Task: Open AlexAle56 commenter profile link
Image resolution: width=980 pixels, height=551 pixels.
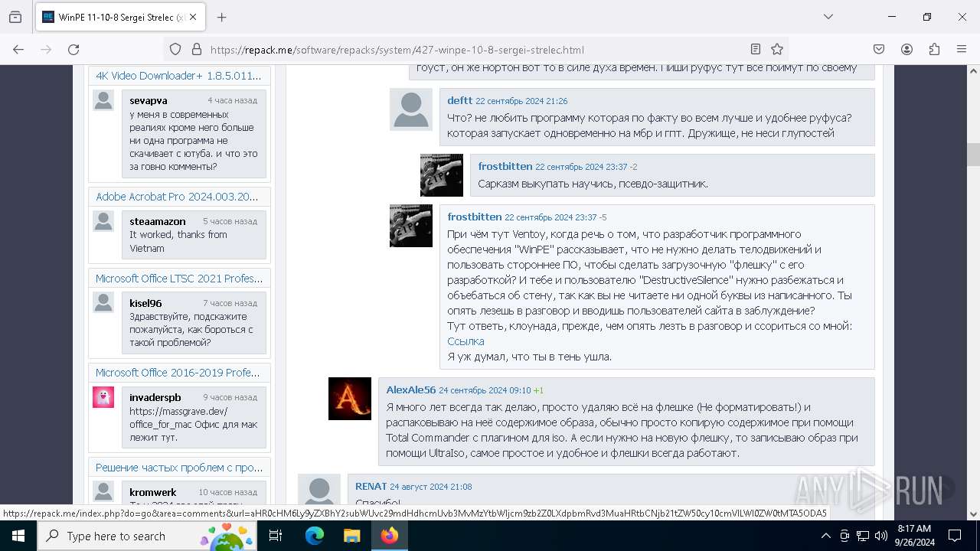Action: click(x=411, y=390)
